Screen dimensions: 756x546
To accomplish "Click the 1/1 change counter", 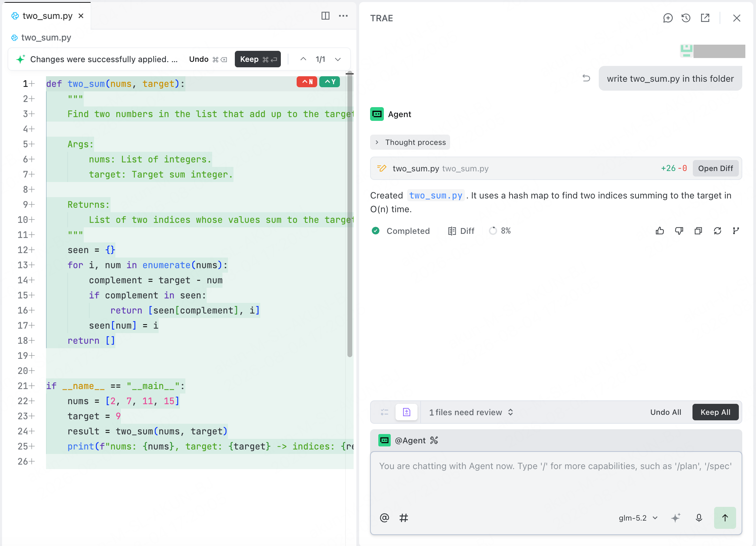I will pyautogui.click(x=320, y=59).
